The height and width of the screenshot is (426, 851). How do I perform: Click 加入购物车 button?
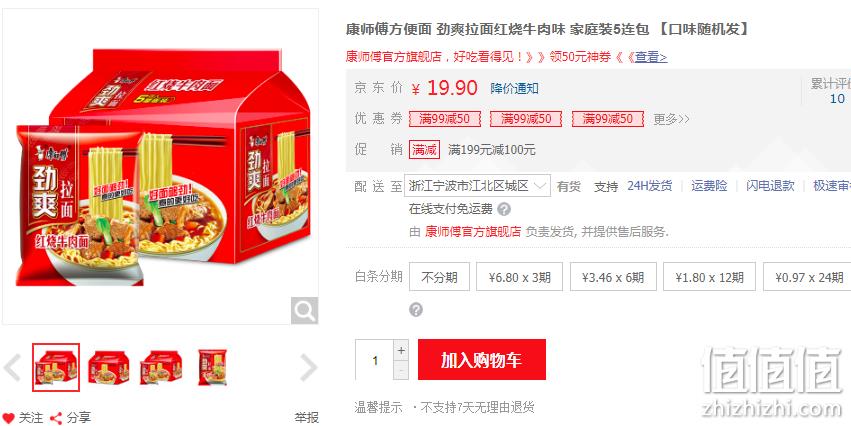[x=481, y=359]
